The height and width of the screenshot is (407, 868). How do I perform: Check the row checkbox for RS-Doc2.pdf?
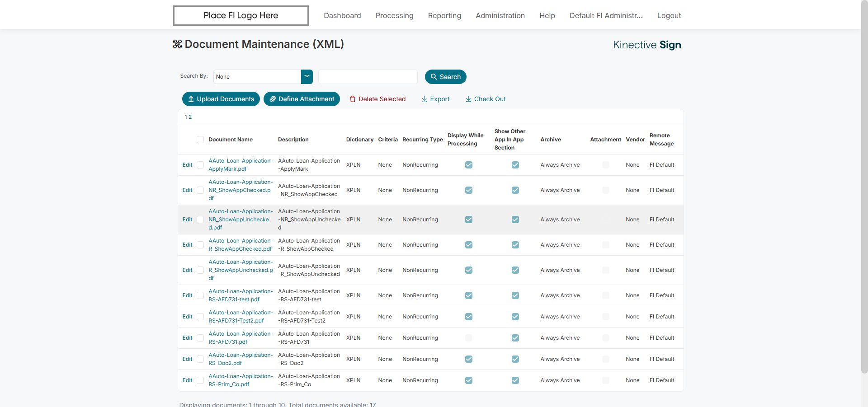click(x=200, y=359)
